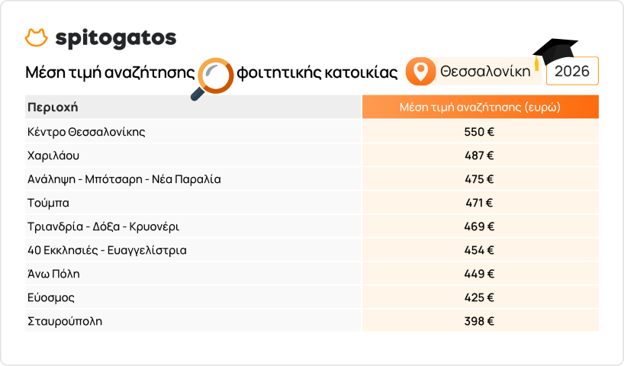Screen dimensions: 624x366
Task: Click the 550 € price cell
Action: coord(480,132)
